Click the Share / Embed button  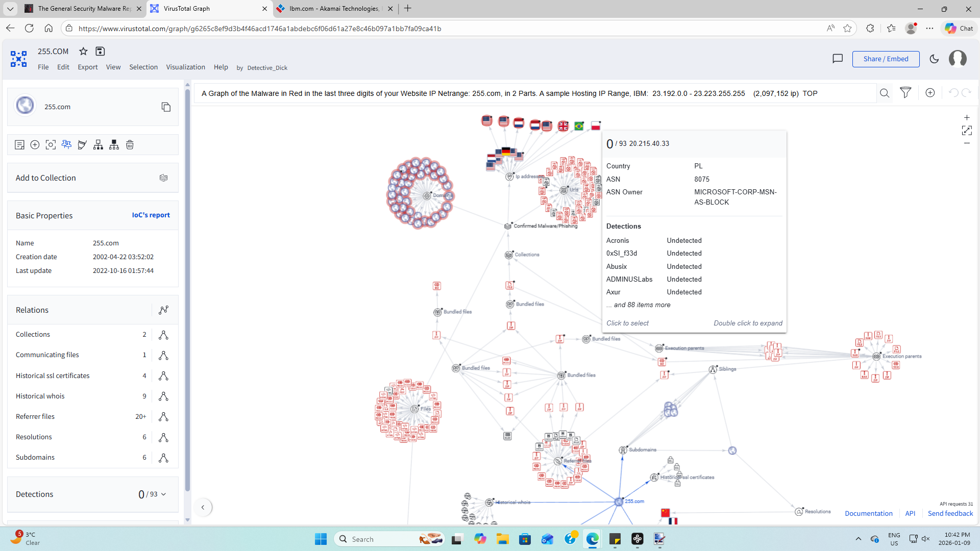coord(886,59)
